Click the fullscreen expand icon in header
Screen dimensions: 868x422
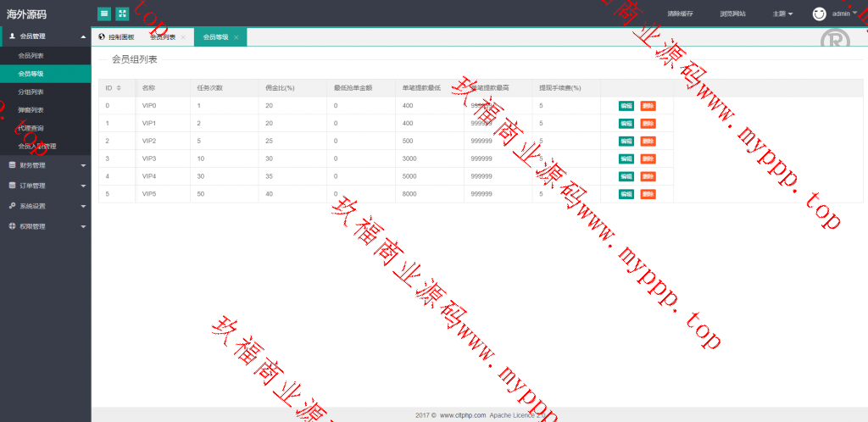point(123,14)
